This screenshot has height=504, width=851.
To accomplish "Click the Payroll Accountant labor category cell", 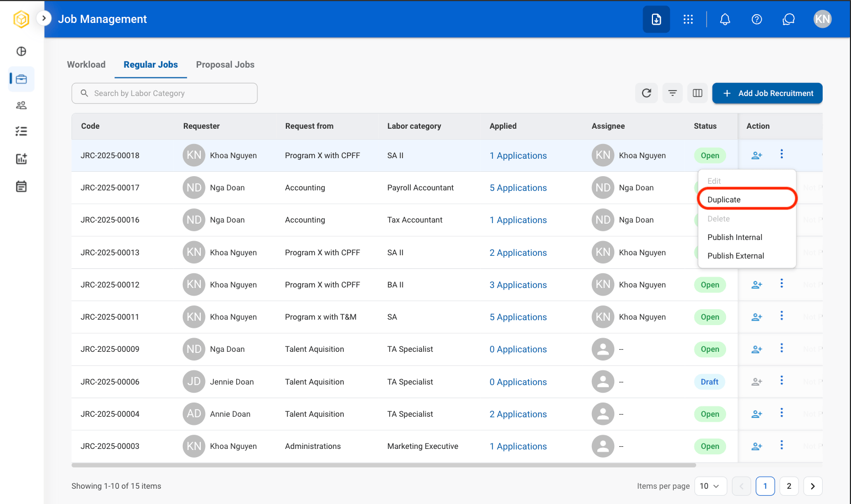I will 421,188.
